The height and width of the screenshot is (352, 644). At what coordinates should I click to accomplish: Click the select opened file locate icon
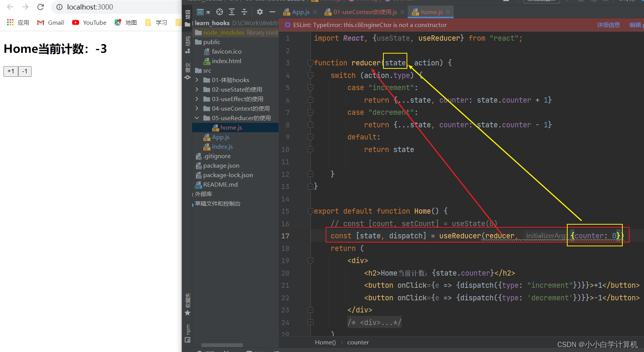(x=220, y=12)
